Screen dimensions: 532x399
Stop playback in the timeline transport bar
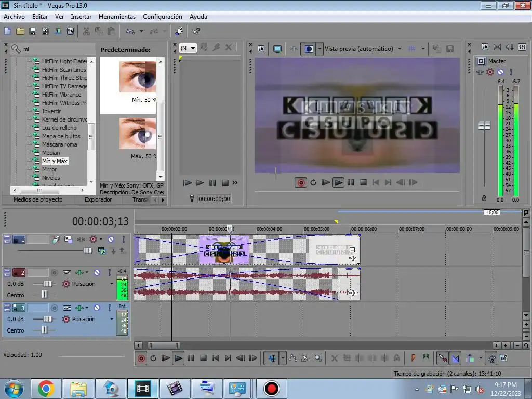click(x=203, y=358)
